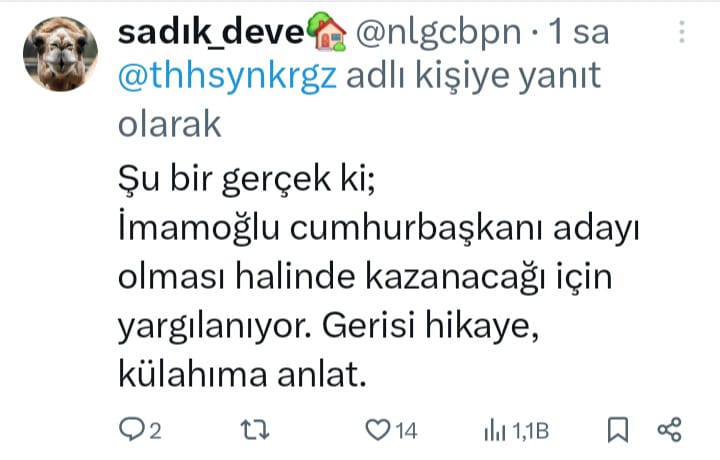Click the like count showing 14
This screenshot has height=460, width=720.
point(405,431)
